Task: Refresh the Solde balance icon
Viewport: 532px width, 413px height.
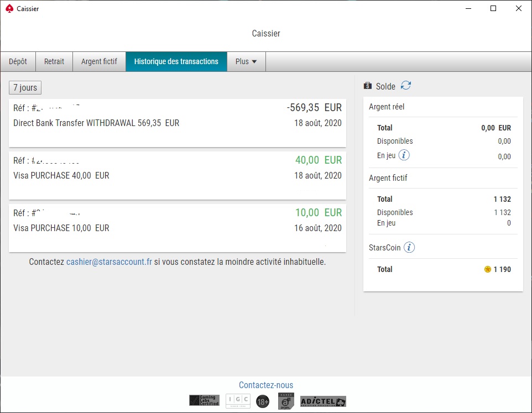Action: tap(406, 86)
